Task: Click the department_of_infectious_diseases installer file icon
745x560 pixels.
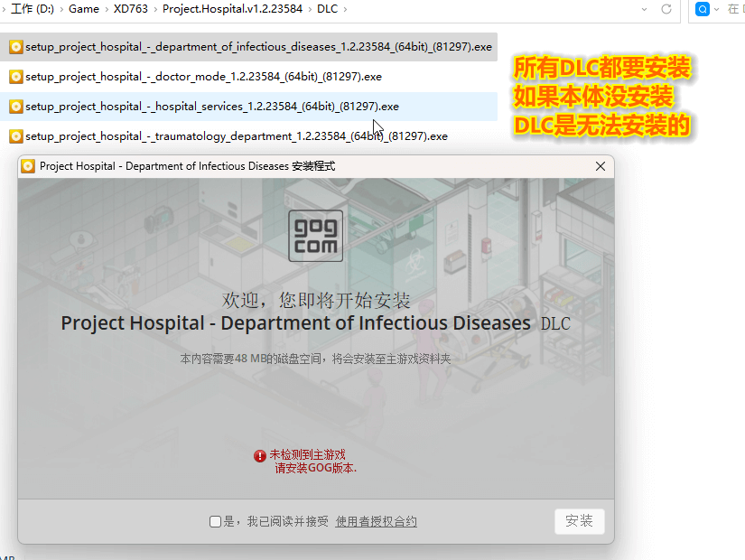Action: pos(15,47)
